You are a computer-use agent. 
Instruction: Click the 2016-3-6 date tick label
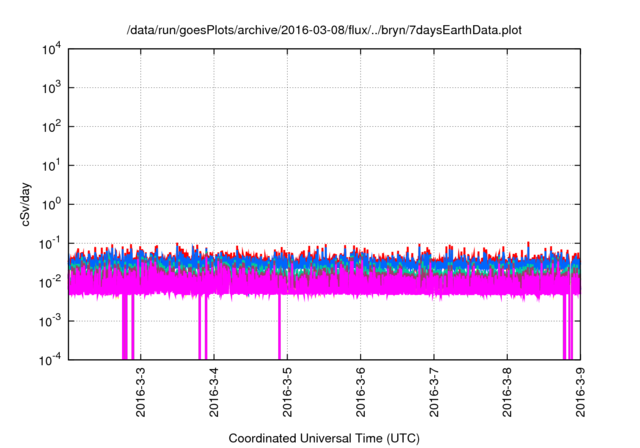[360, 392]
